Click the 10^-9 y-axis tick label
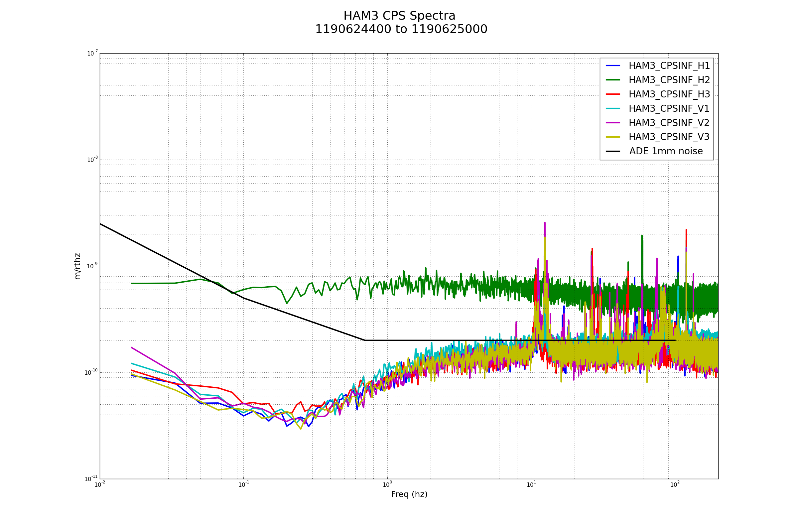798x532 pixels. pyautogui.click(x=92, y=266)
